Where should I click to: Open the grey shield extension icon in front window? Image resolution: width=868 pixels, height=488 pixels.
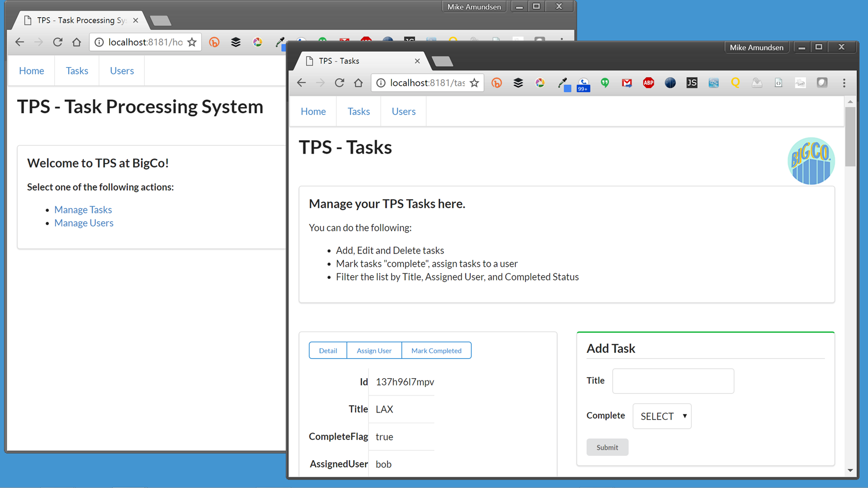click(822, 83)
